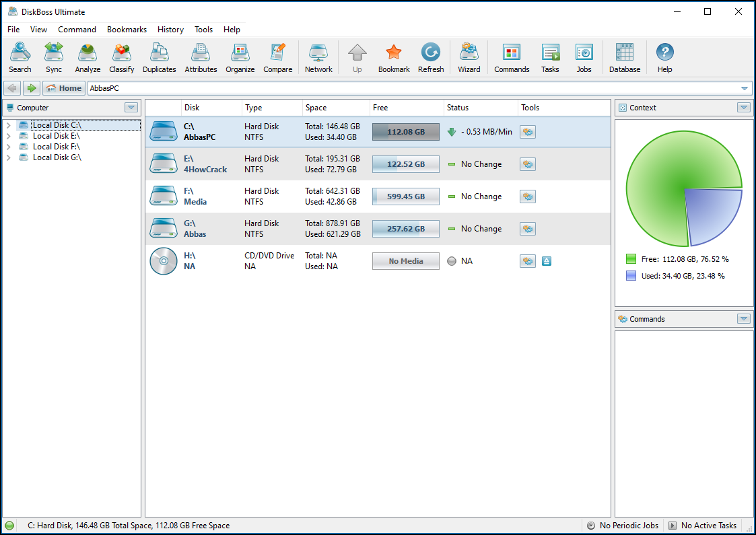The image size is (756, 535).
Task: Open the Duplicates finder
Action: point(159,58)
